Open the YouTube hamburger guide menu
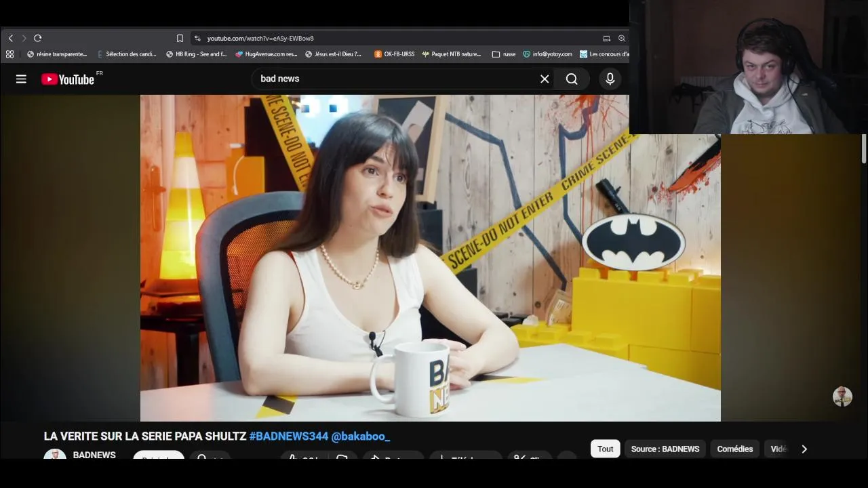Image resolution: width=868 pixels, height=488 pixels. point(21,79)
